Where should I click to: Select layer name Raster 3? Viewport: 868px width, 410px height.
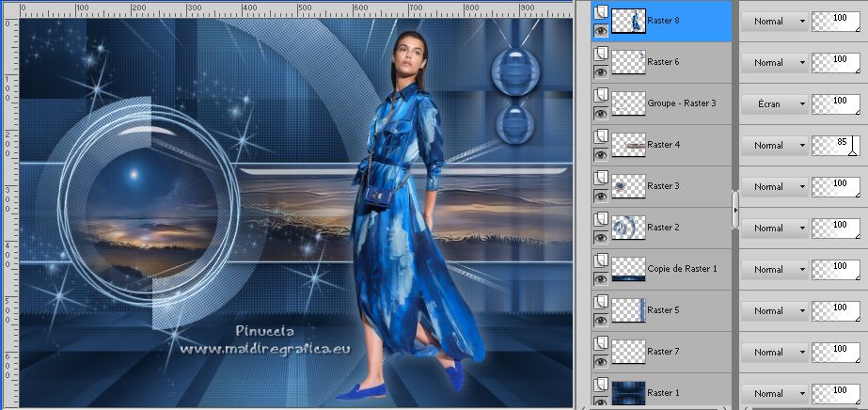(x=663, y=186)
